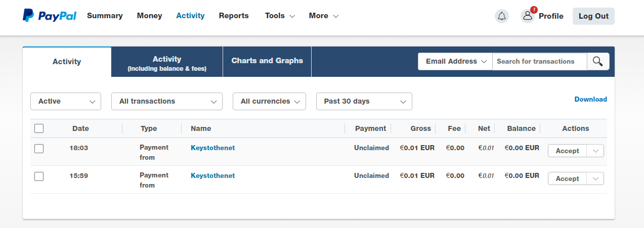Open the Active status dropdown
Image resolution: width=644 pixels, height=228 pixels.
66,101
